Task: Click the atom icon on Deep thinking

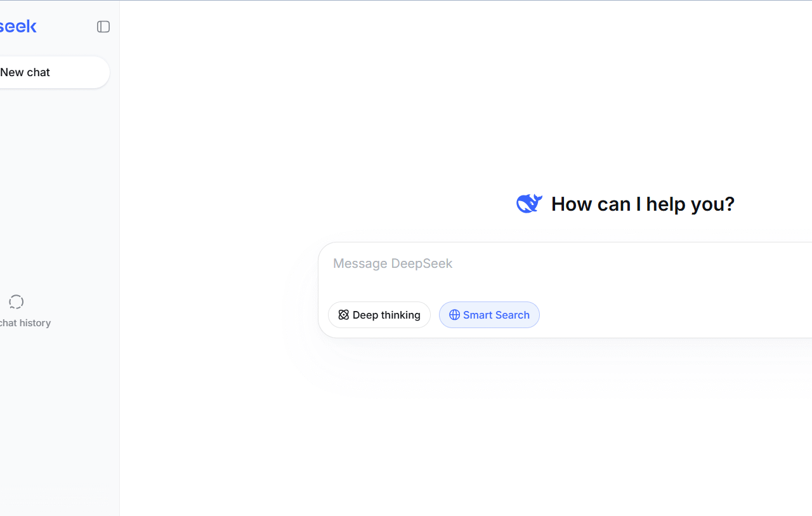Action: click(344, 315)
